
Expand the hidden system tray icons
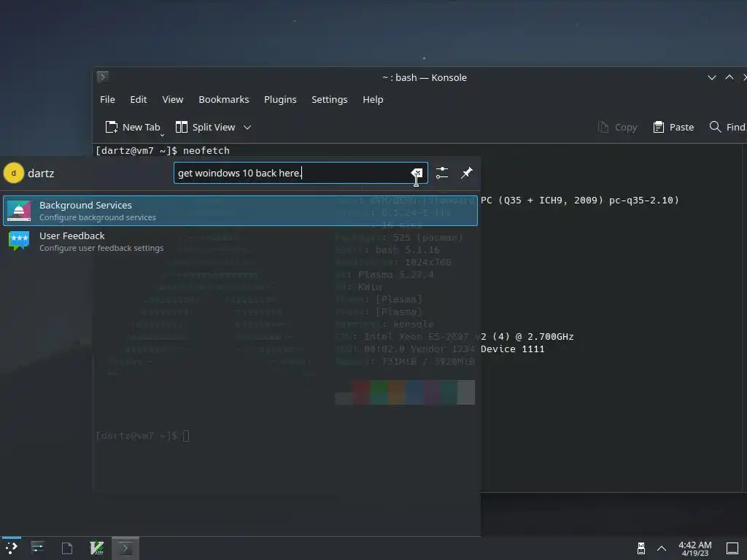pyautogui.click(x=662, y=548)
